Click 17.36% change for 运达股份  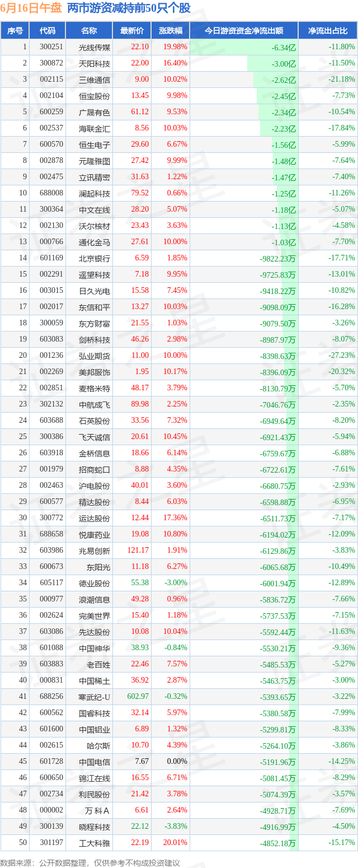(x=176, y=518)
